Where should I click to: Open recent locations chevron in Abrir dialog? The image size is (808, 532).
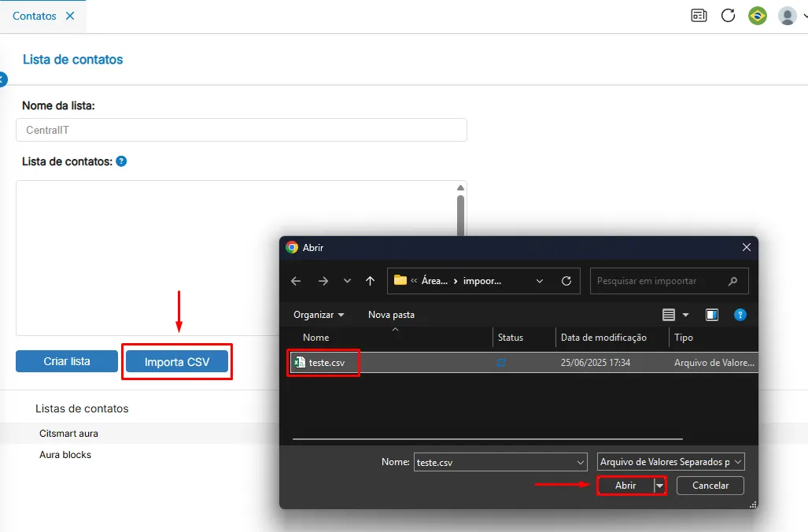347,281
